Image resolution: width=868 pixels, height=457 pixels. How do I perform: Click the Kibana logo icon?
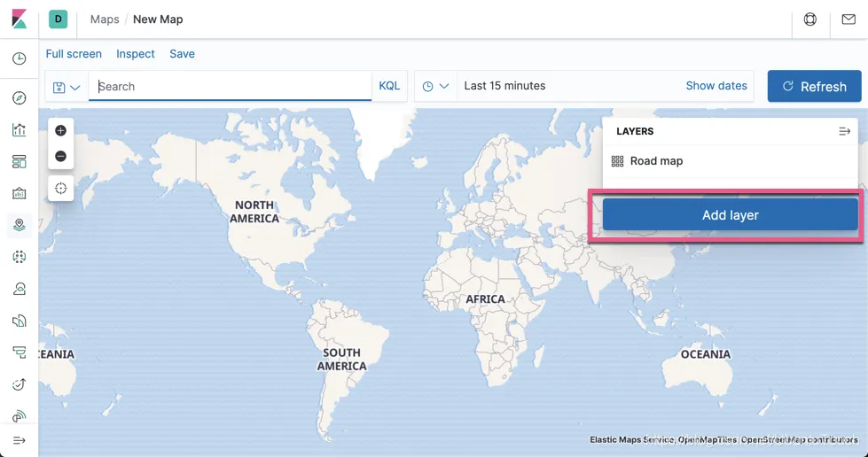click(x=20, y=19)
